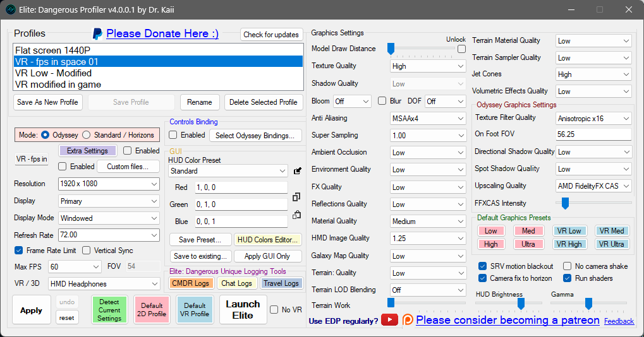
Task: Apply VR Ultra graphics preset
Action: point(611,244)
